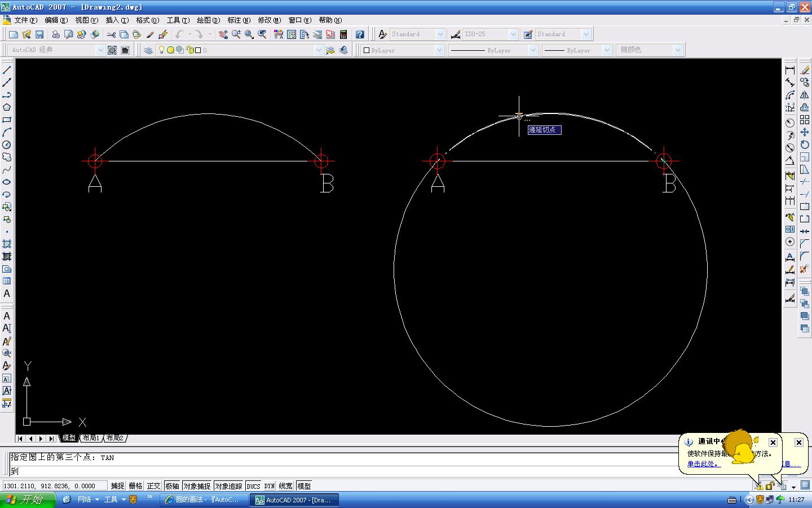Open the ByLayer color control dropdown

click(x=439, y=50)
